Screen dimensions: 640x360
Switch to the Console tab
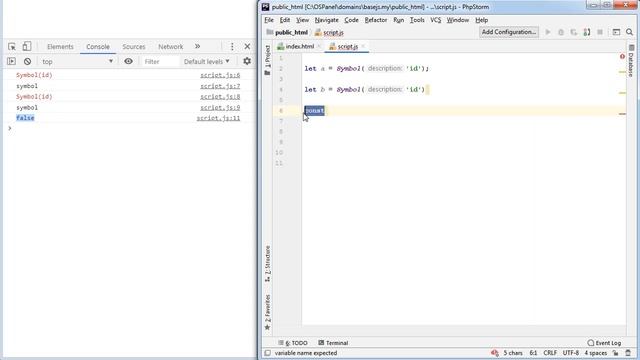point(98,47)
